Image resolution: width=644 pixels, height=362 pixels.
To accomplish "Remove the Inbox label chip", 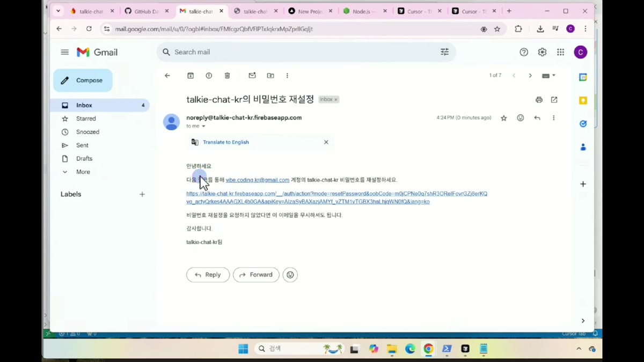I will pyautogui.click(x=336, y=100).
